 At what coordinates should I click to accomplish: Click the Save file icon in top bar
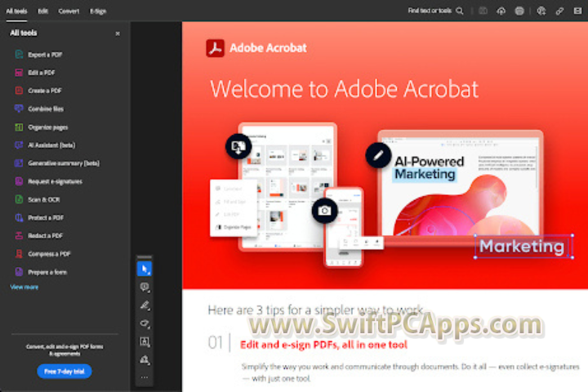point(483,11)
